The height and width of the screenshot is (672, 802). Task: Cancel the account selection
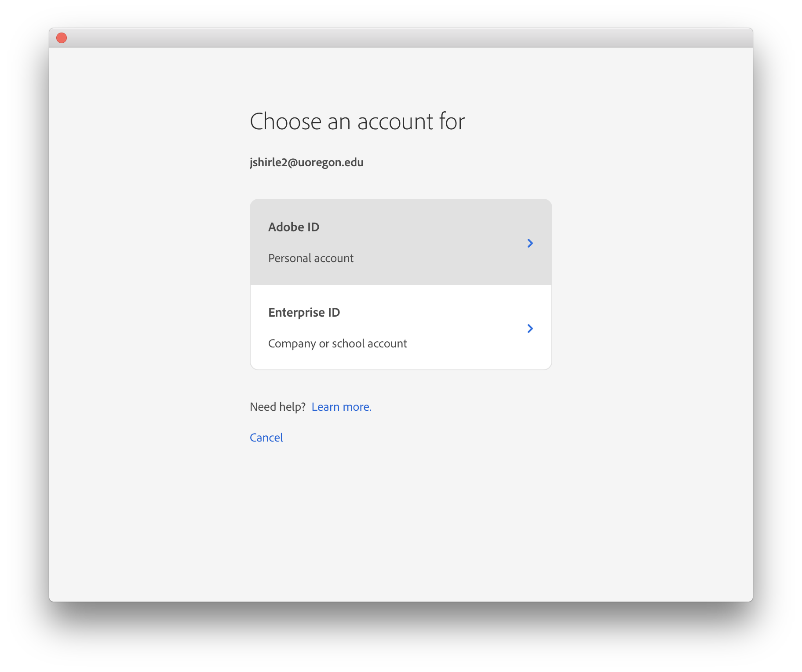266,438
